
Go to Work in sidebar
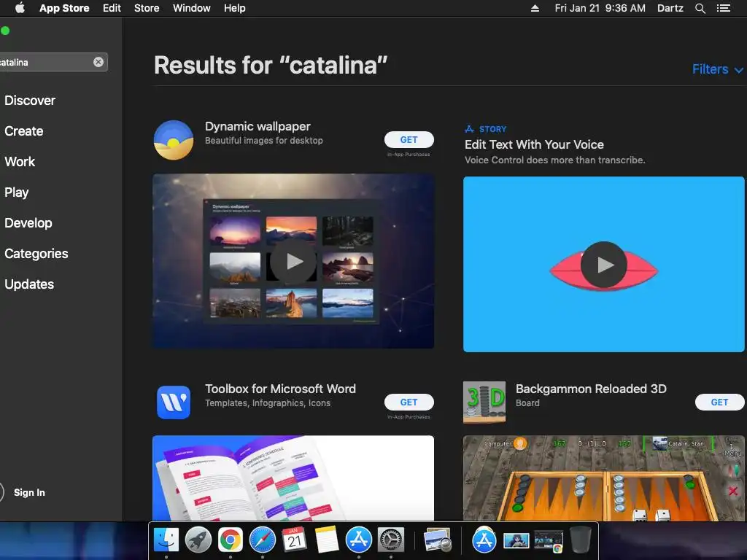(x=20, y=161)
